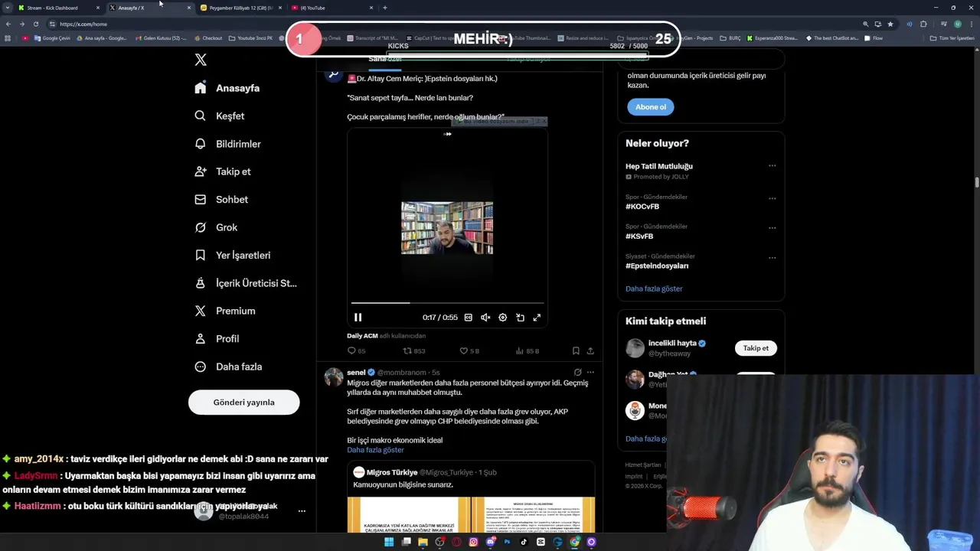The height and width of the screenshot is (551, 980).
Task: View analytics of video post (85 B)
Action: click(528, 350)
